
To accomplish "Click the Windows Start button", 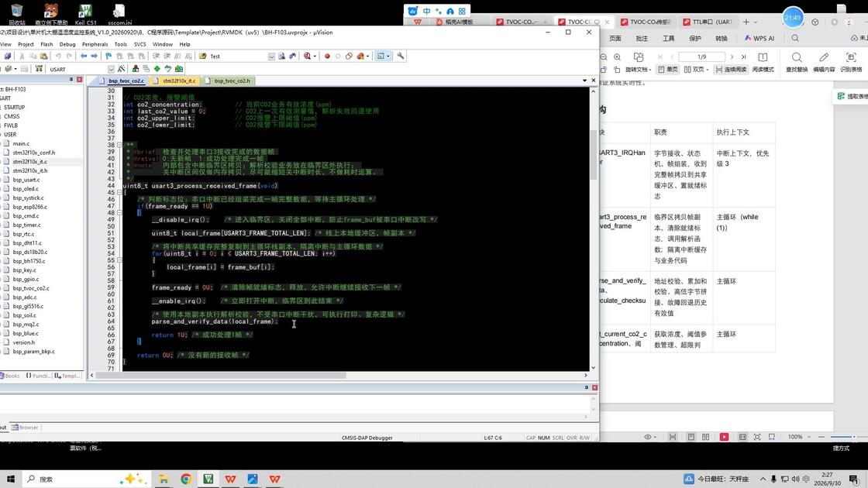I will coord(11,479).
